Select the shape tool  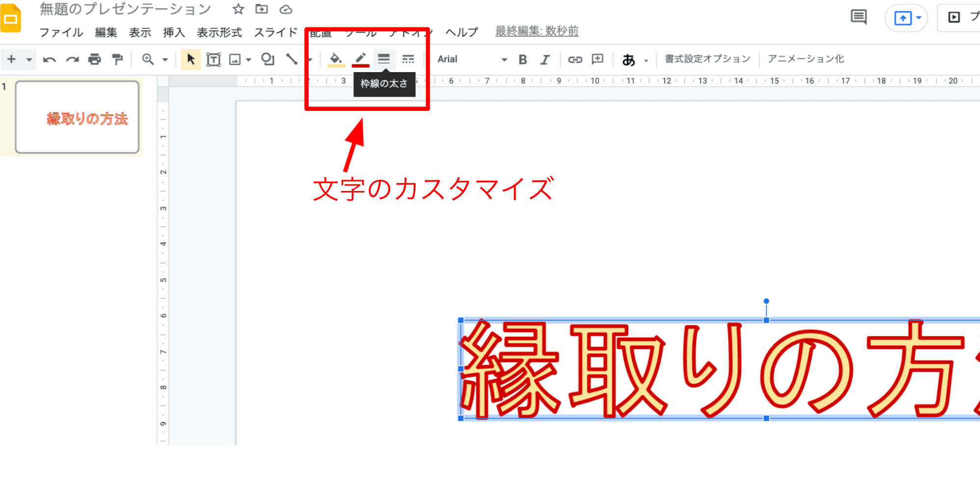[x=267, y=59]
